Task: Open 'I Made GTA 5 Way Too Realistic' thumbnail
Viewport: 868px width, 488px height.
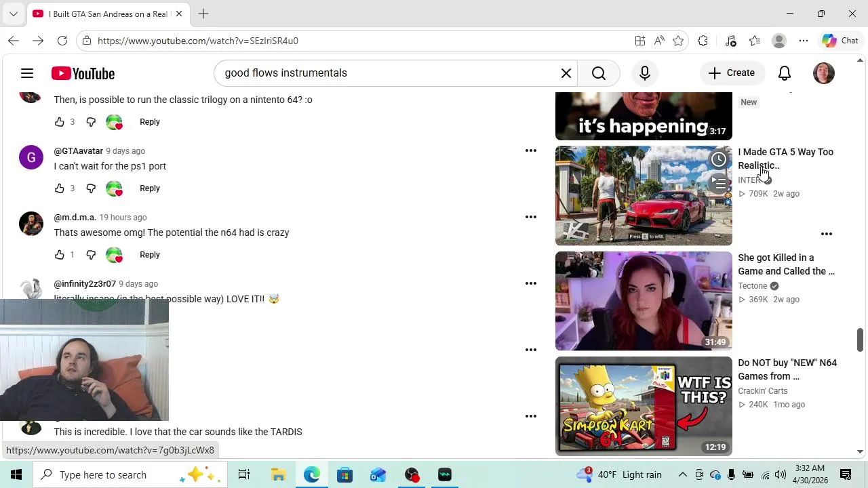Action: (x=644, y=196)
